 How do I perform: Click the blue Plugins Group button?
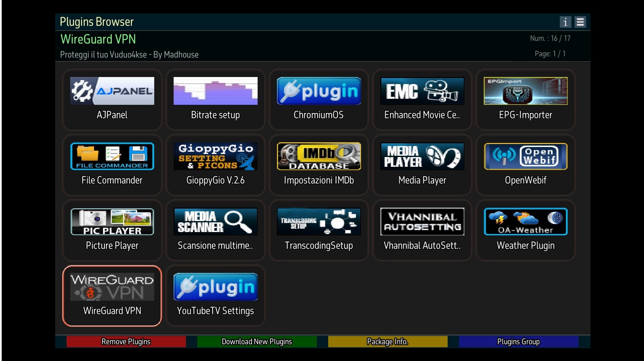519,342
